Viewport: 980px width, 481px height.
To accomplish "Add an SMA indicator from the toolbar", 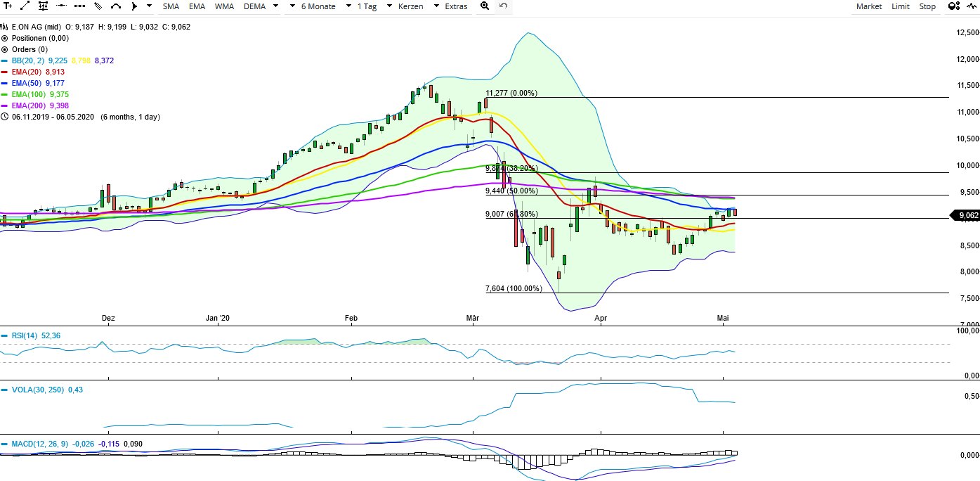I will click(x=171, y=6).
